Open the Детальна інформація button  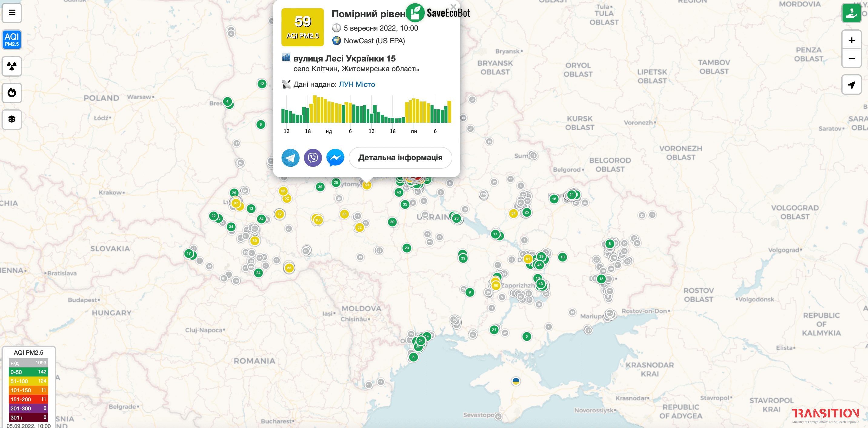tap(400, 158)
